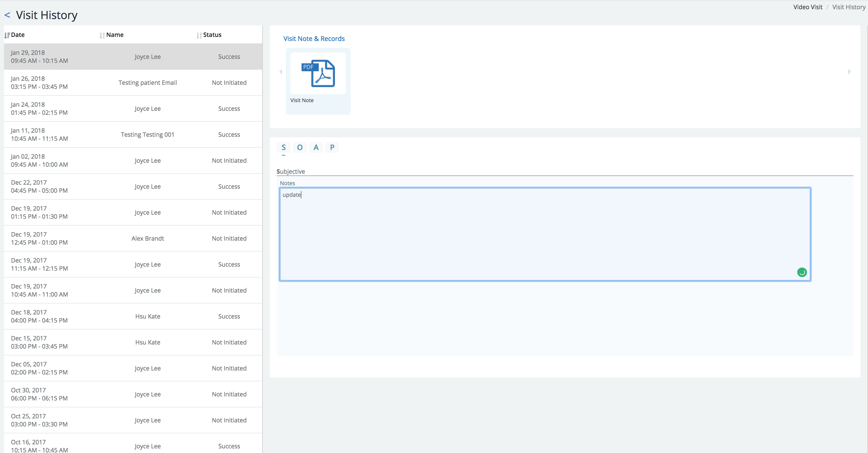
Task: Click the Visit Note & Records heading
Action: (x=314, y=39)
